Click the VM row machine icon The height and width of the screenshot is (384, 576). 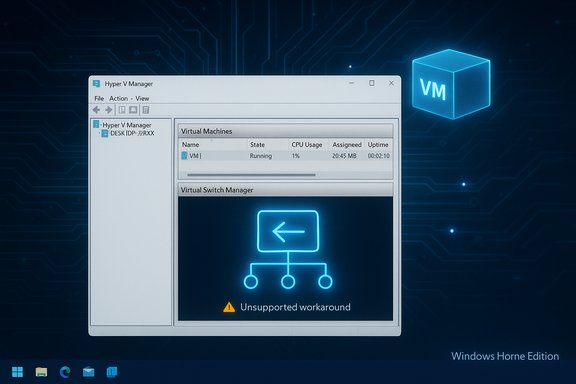pyautogui.click(x=184, y=156)
